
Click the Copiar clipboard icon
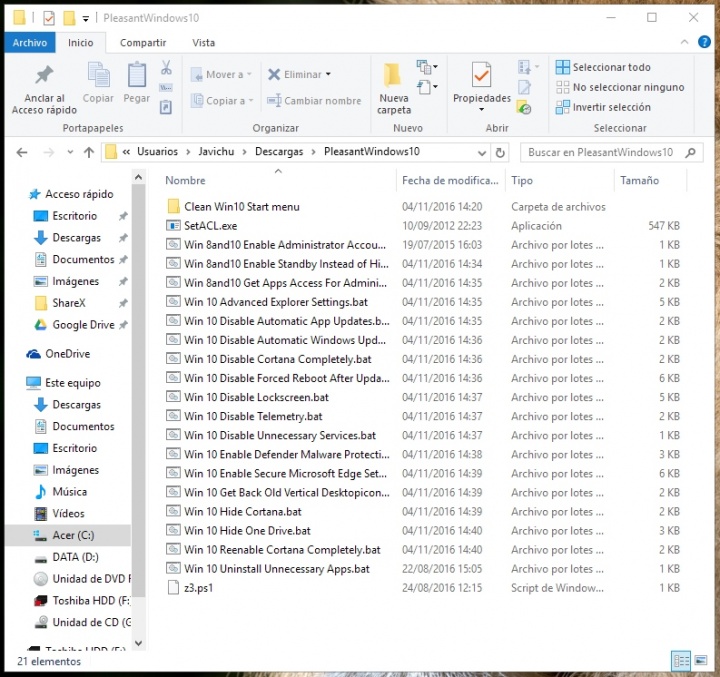point(98,74)
